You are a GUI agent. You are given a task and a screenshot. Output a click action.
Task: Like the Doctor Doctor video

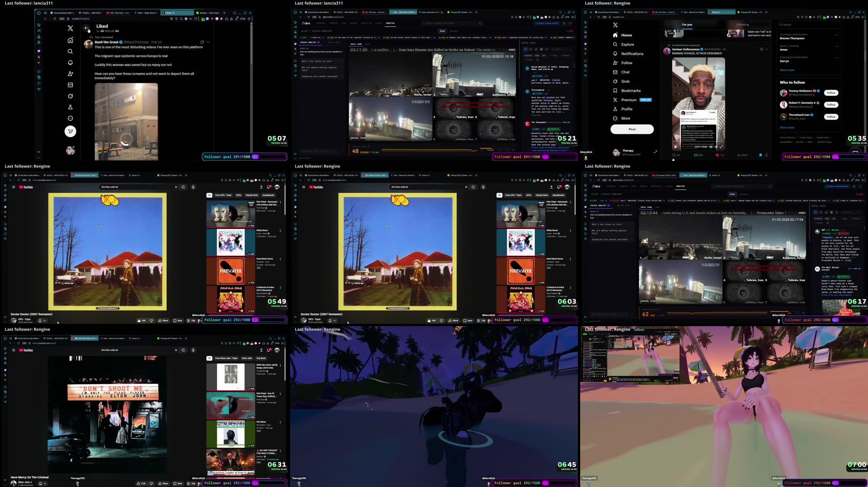139,321
